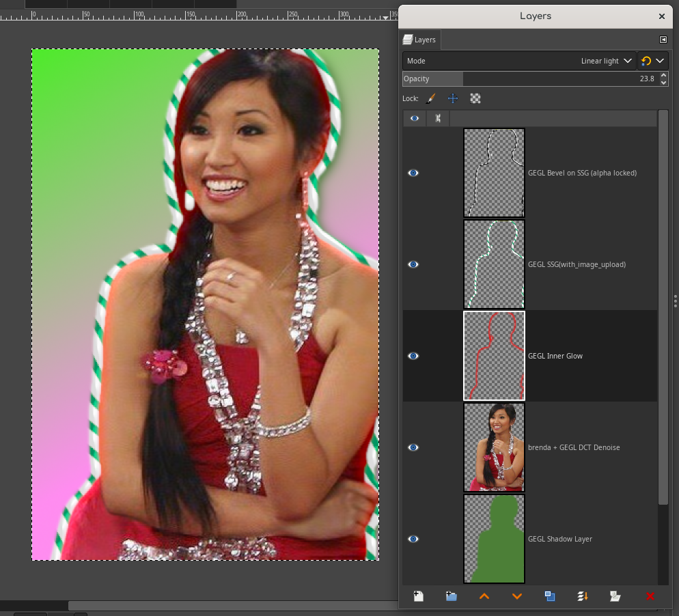The width and height of the screenshot is (679, 616).
Task: Lock the alpha channel checkerboard icon
Action: pyautogui.click(x=475, y=98)
